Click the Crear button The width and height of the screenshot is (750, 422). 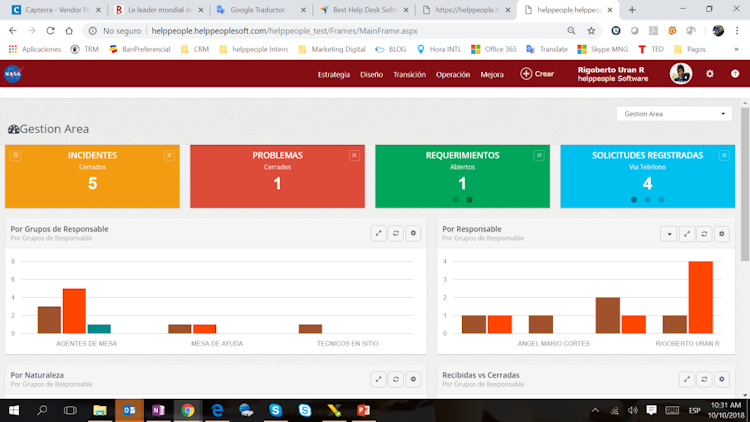[537, 74]
